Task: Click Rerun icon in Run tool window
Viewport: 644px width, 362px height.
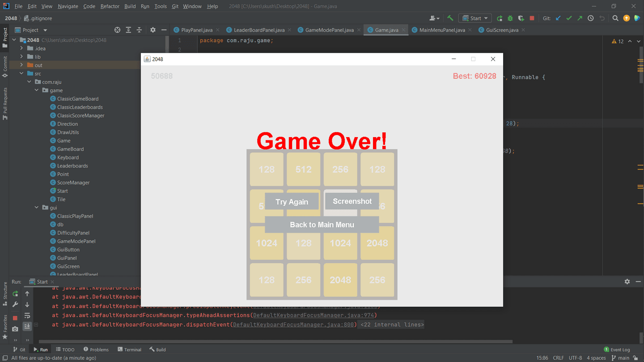Action: [15, 294]
